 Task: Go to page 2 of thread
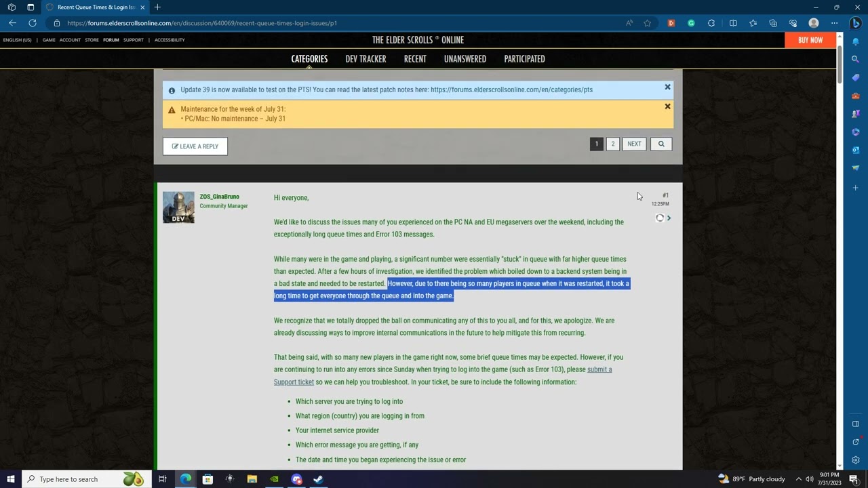[x=612, y=144]
